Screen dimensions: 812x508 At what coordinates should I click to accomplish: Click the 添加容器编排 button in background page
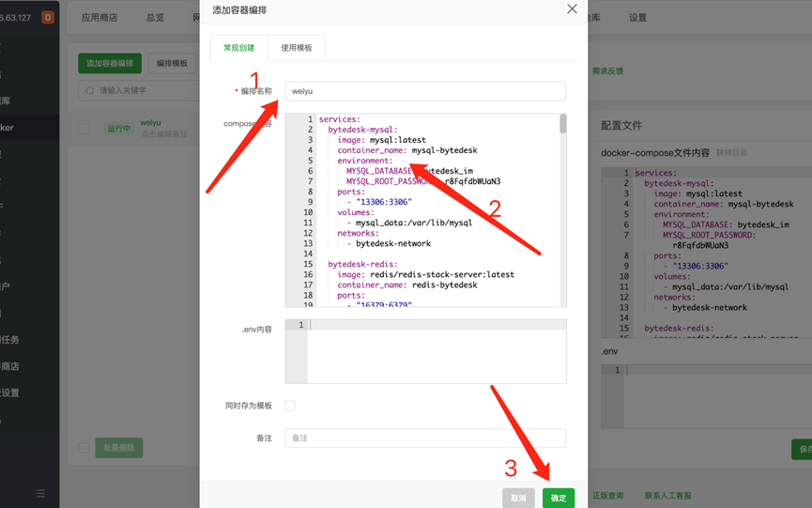coord(110,63)
